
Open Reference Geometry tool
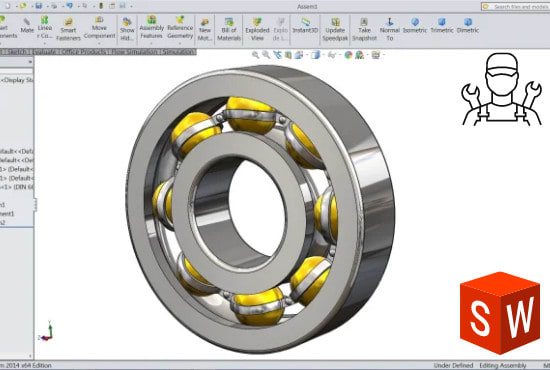tap(180, 27)
